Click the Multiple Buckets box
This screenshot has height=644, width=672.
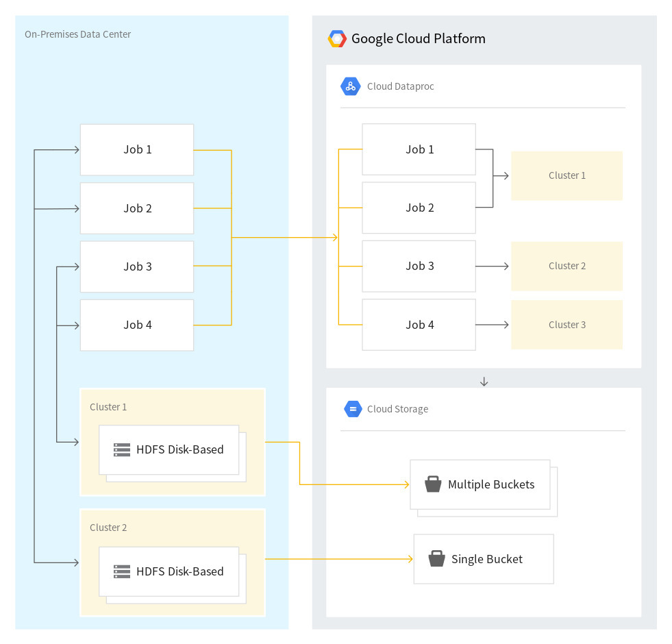click(x=480, y=484)
